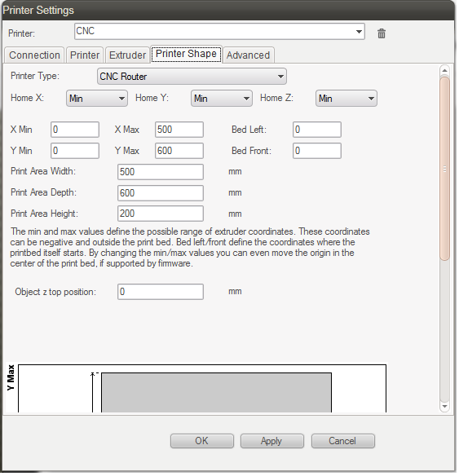Switch to the Extruder tab

(x=128, y=55)
